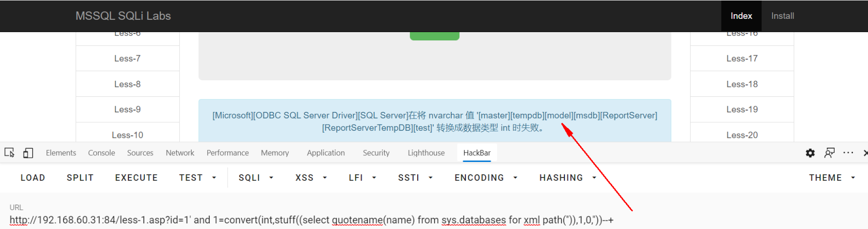Viewport: 868px width, 229px height.
Task: Click the MSSQL SQLi Labs title
Action: (123, 16)
